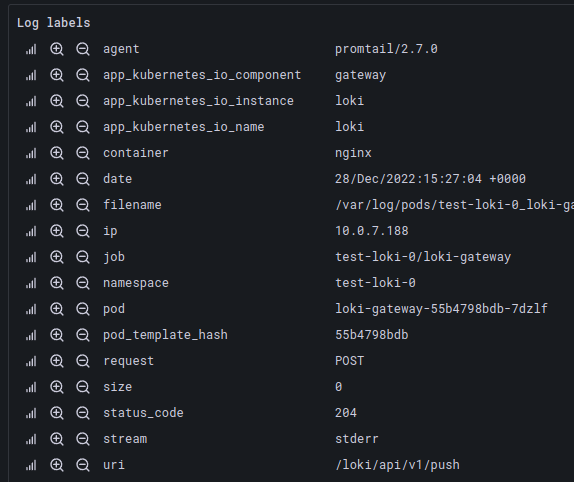Filter out job label value
574x482 pixels.
[83, 257]
